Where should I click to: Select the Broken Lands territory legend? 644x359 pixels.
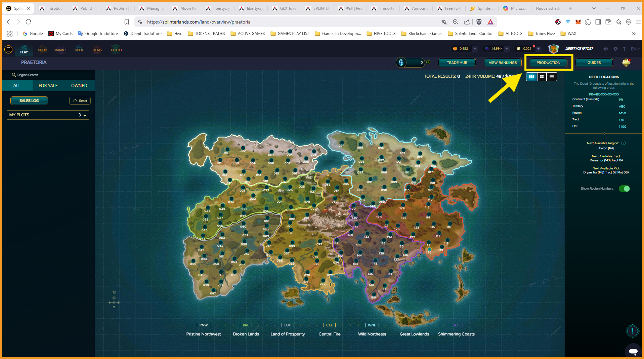(x=246, y=330)
